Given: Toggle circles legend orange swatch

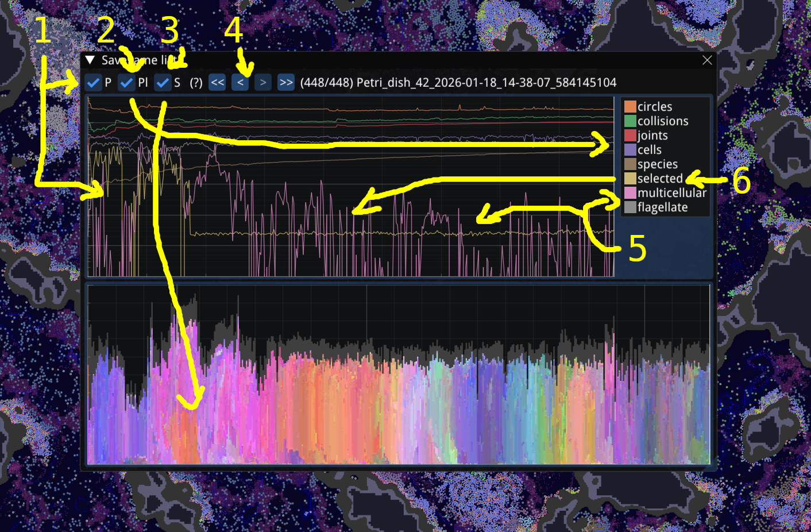Looking at the screenshot, I should pos(630,107).
